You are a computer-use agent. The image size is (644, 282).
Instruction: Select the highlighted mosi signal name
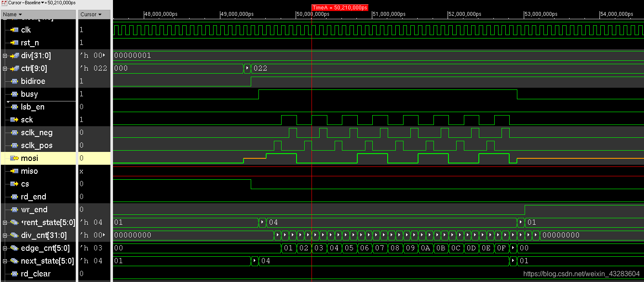click(30, 158)
